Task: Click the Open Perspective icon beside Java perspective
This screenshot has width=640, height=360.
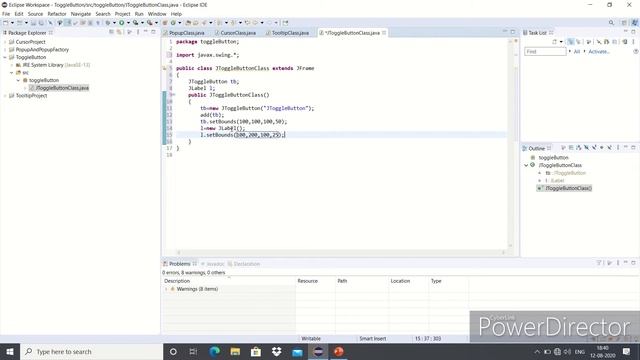Action: 624,23
